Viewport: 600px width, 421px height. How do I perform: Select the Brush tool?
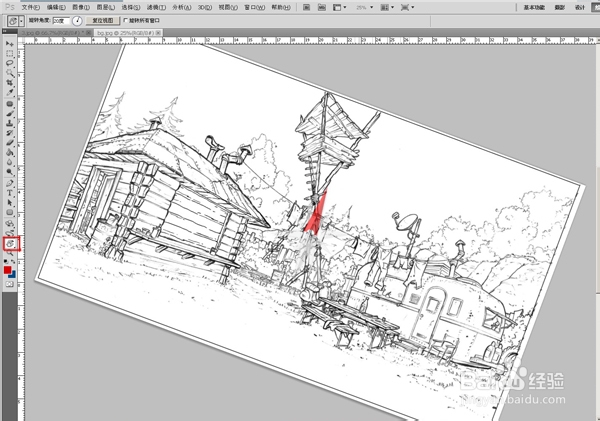pyautogui.click(x=10, y=114)
